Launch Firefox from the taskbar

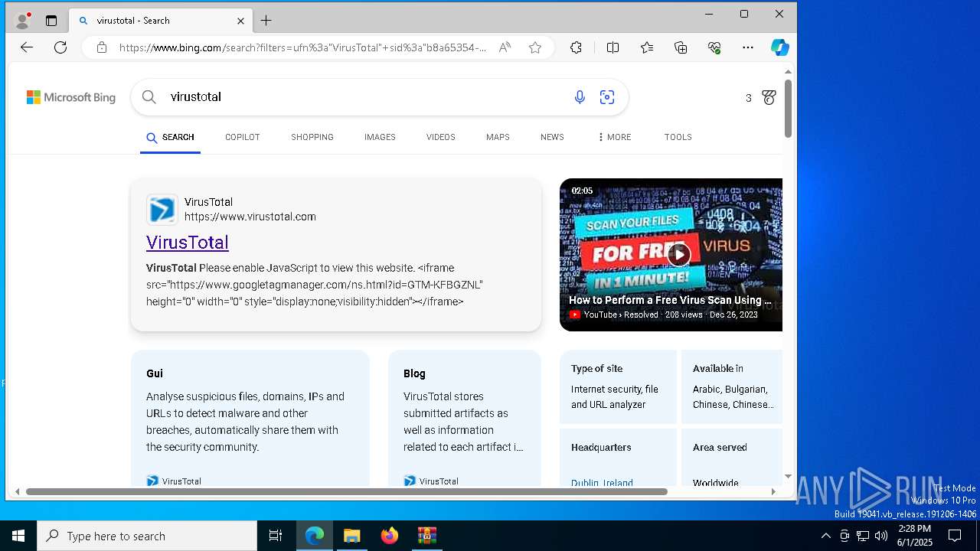[390, 536]
